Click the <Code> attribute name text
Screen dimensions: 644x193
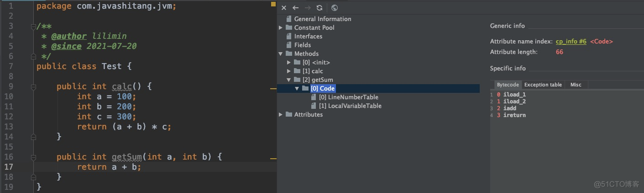[602, 41]
